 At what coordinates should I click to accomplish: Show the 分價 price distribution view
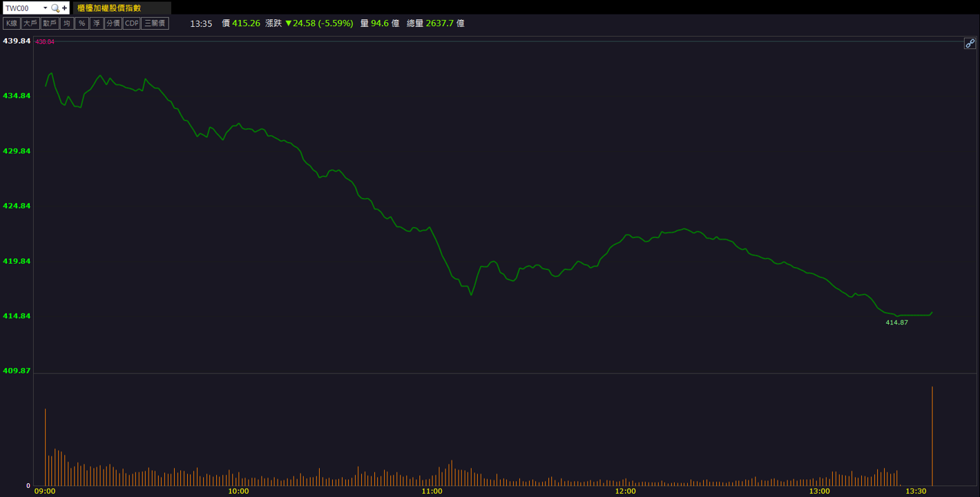[113, 23]
